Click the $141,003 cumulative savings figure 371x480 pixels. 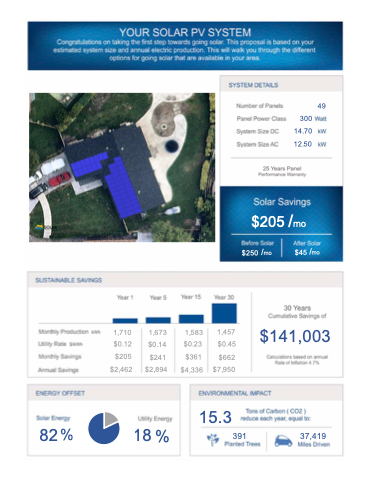[x=295, y=336]
